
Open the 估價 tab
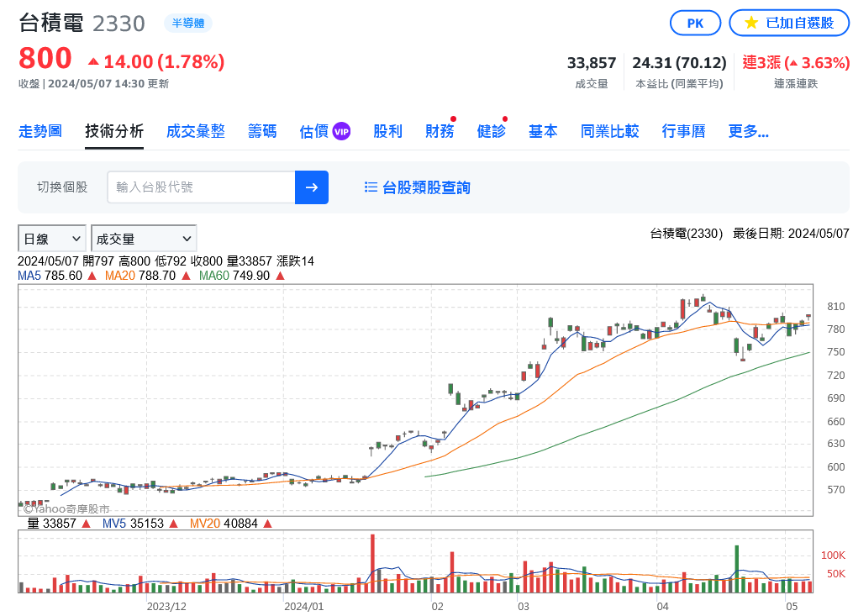pos(314,131)
